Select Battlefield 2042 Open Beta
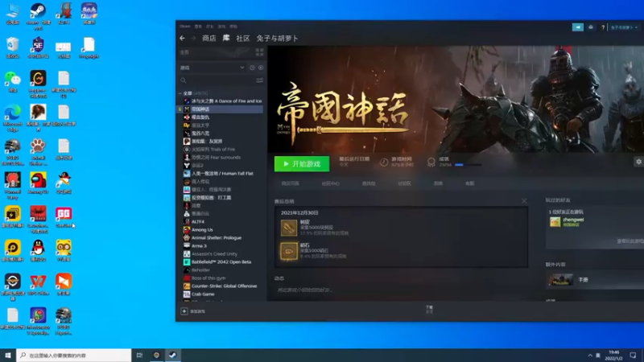644x362 pixels. (221, 262)
